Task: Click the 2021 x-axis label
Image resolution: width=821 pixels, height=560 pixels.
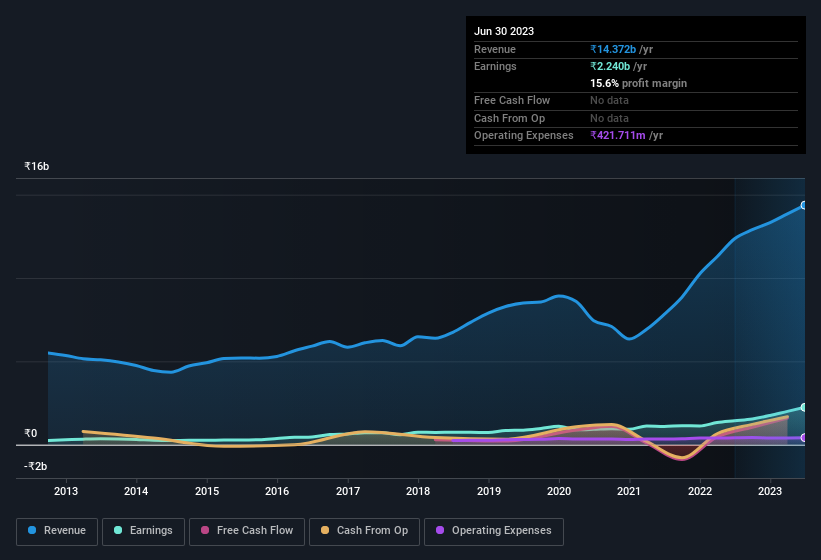Action: coord(629,491)
